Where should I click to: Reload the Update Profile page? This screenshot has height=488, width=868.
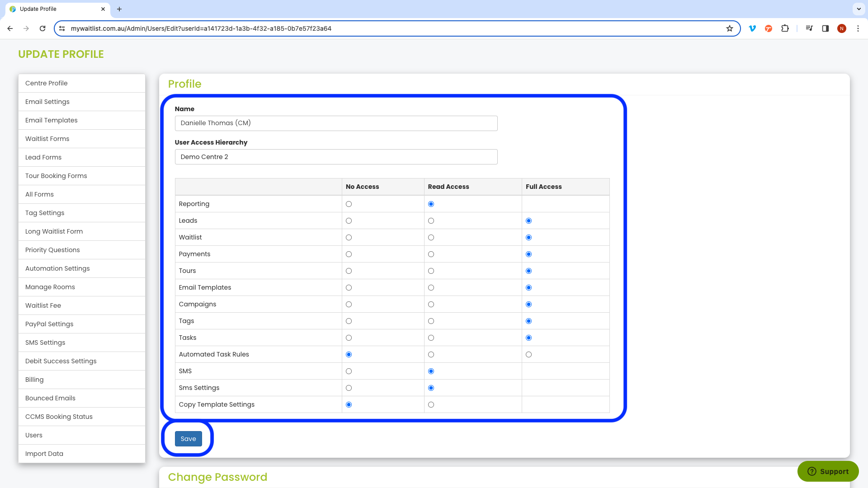pos(42,28)
